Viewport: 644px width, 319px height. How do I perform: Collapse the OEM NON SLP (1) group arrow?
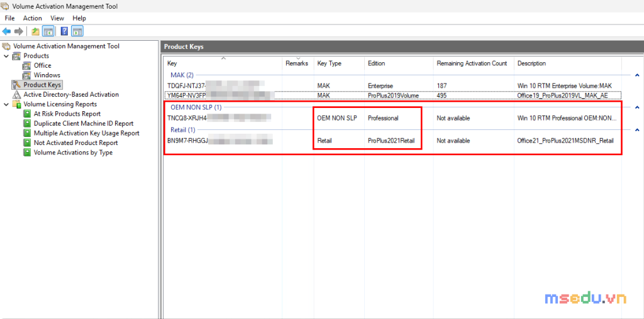pos(637,107)
